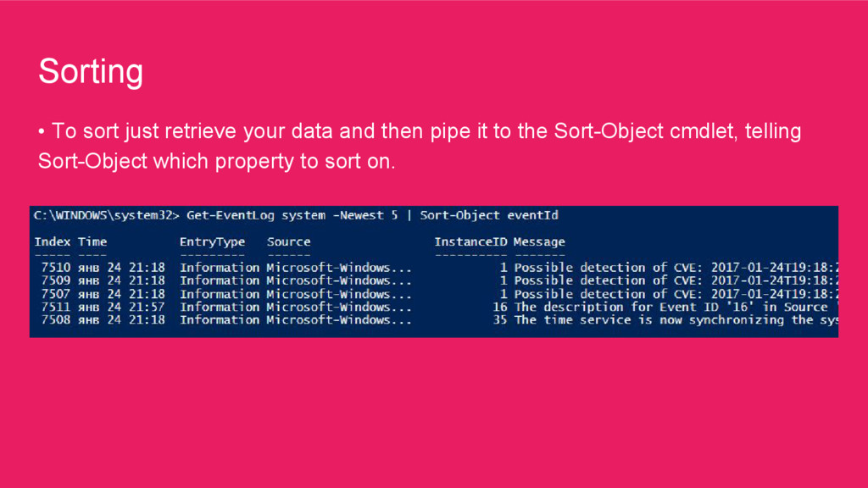The height and width of the screenshot is (488, 868).
Task: Click the InstanceID value 16
Action: [500, 307]
